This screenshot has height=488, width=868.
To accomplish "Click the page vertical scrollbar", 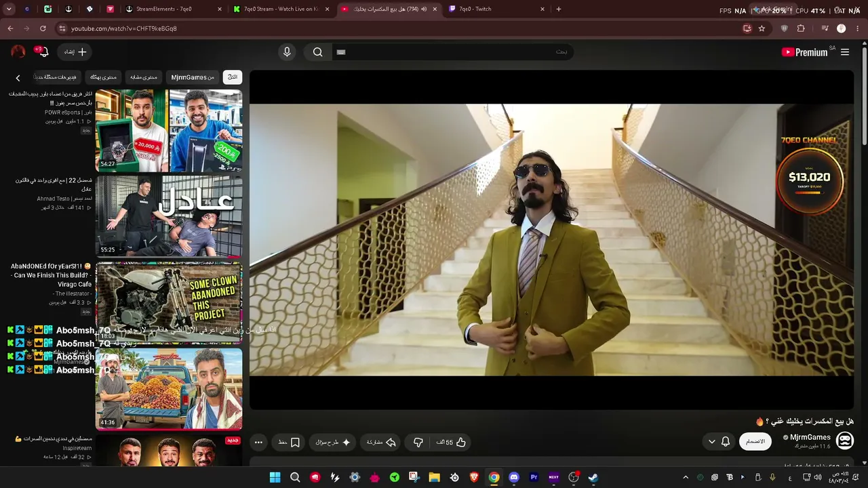I will click(x=865, y=95).
